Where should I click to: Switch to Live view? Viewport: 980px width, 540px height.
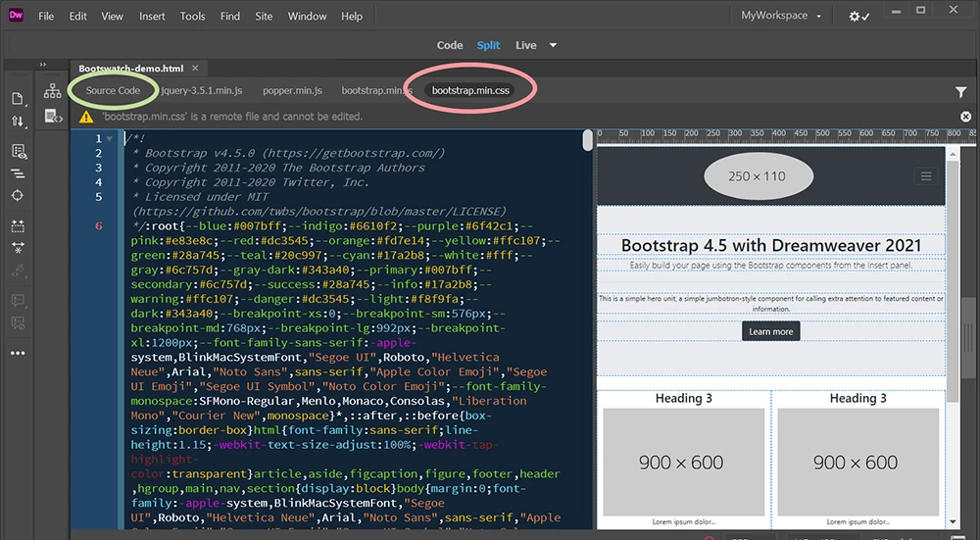click(525, 45)
